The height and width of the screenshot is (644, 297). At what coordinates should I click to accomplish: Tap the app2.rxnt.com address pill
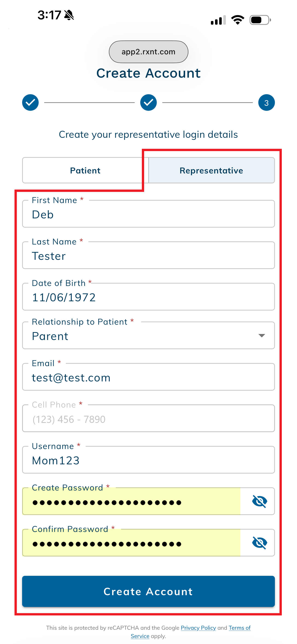pos(148,52)
